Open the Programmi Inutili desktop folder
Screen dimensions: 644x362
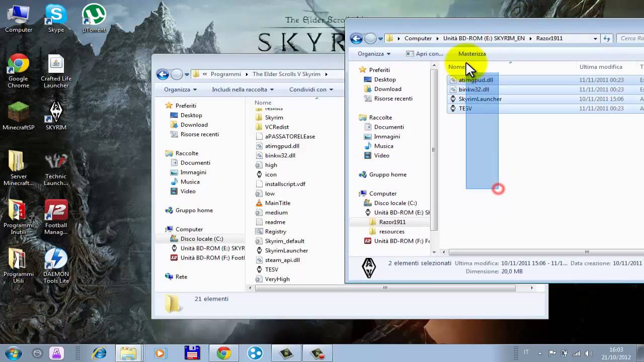[x=19, y=217]
